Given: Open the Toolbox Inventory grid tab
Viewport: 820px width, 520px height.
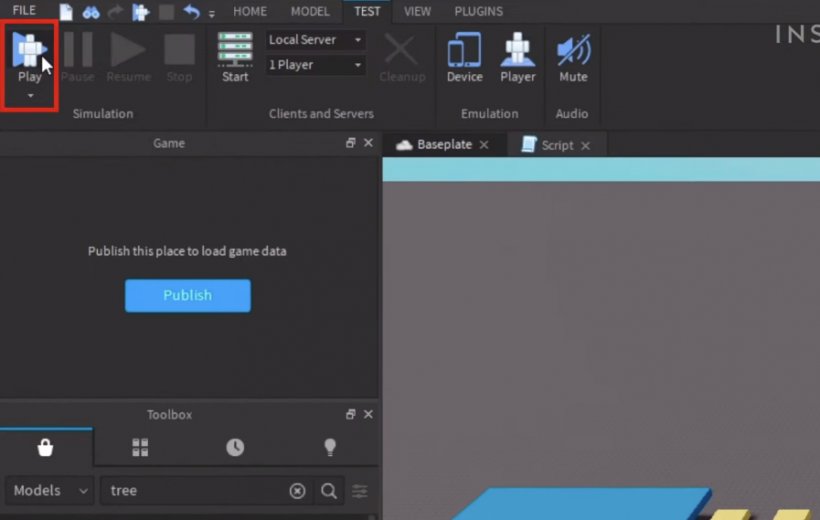Looking at the screenshot, I should point(140,447).
